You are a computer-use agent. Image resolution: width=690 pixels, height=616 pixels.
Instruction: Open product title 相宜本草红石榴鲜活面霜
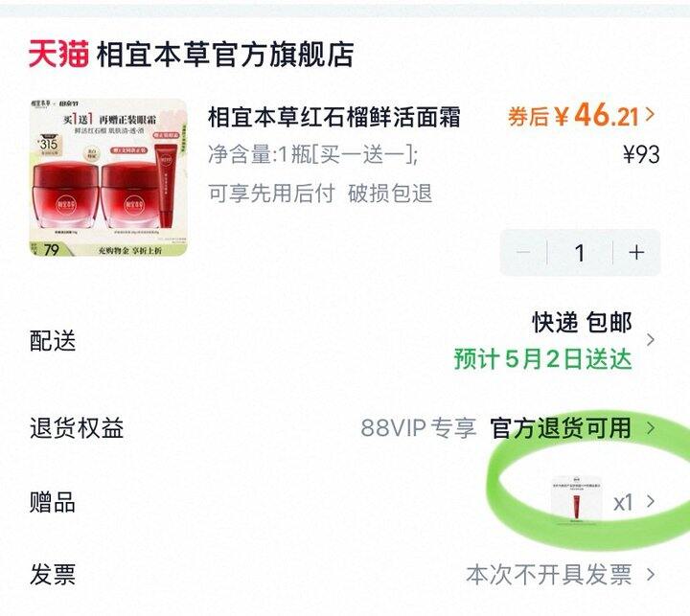(334, 117)
